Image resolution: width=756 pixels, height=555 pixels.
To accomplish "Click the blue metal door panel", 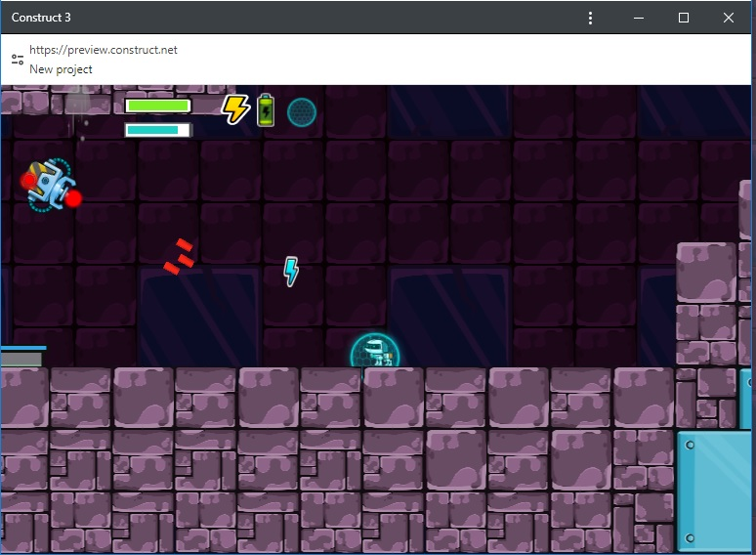I will [714, 491].
